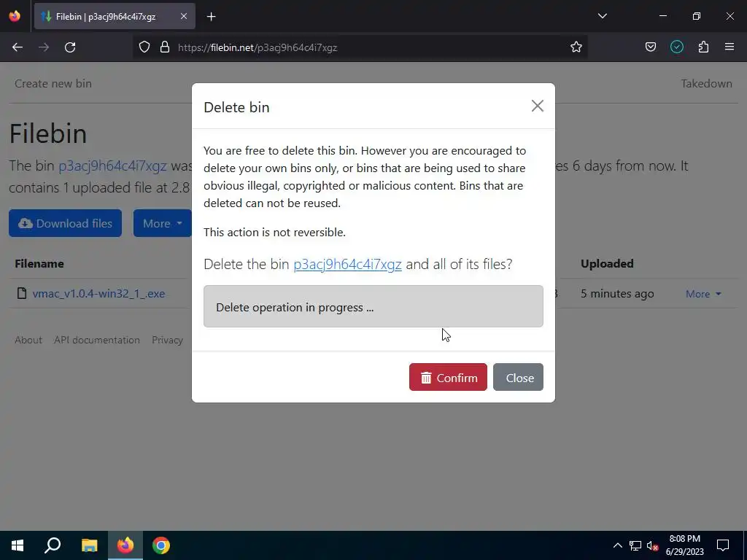Open the Extensions puzzle piece icon
This screenshot has width=747, height=560.
point(703,47)
